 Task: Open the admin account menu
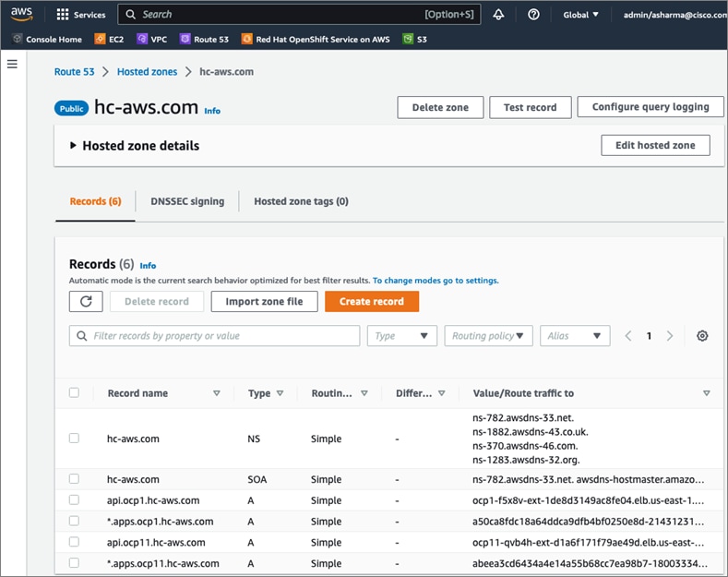pyautogui.click(x=675, y=15)
